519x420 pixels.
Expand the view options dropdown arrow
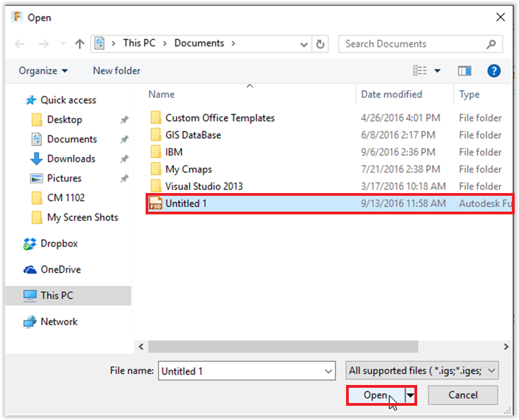[437, 71]
